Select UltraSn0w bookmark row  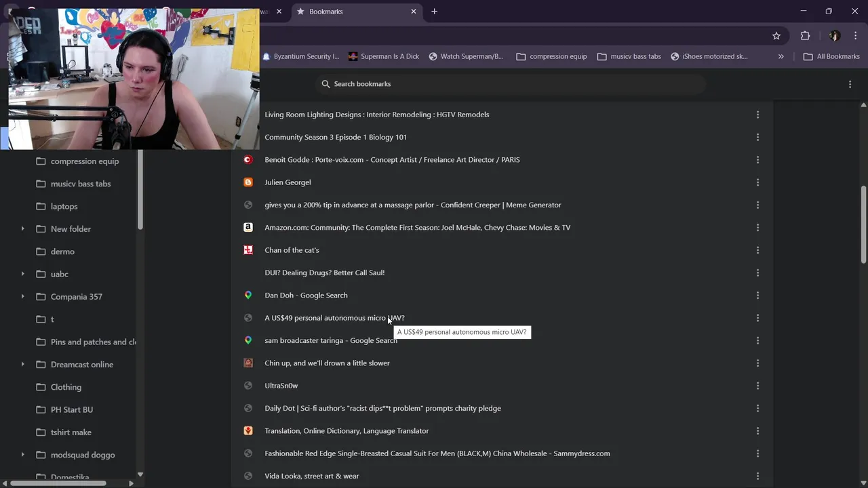pos(502,386)
